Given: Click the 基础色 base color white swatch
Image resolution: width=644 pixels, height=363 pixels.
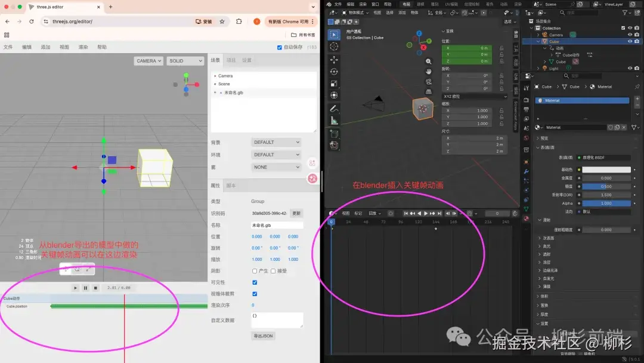Looking at the screenshot, I should [606, 170].
